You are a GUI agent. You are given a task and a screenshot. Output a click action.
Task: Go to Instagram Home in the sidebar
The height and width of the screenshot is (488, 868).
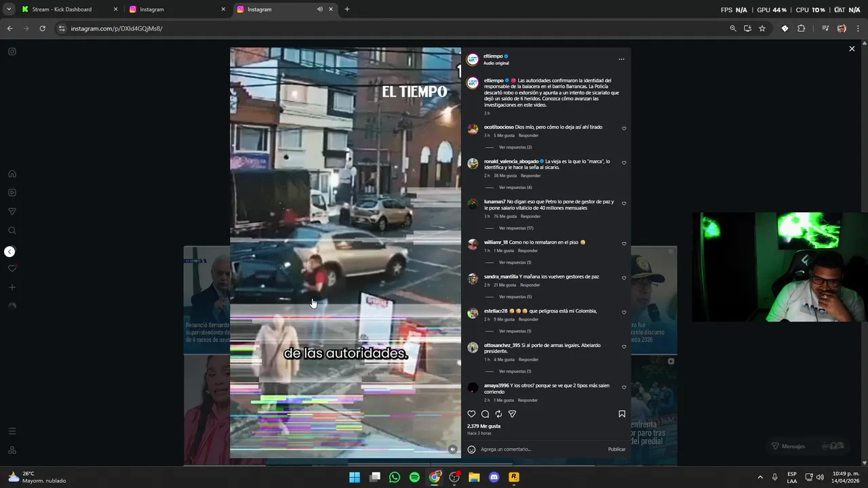click(x=12, y=174)
